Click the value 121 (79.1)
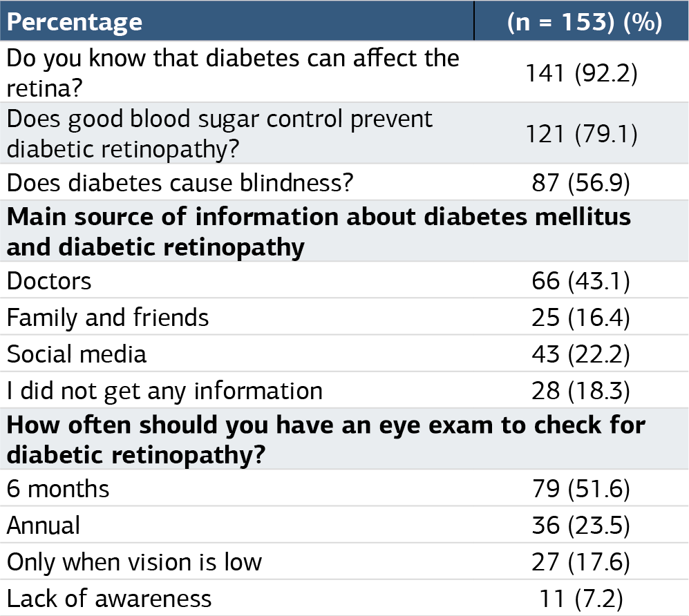This screenshot has height=616, width=689. pyautogui.click(x=581, y=134)
